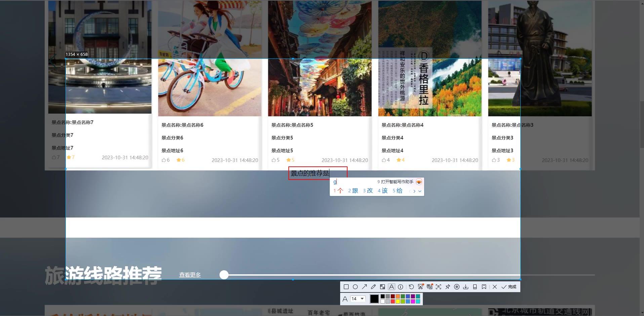Pick the white color swatch
Viewport: 644px width, 316px height.
click(383, 301)
